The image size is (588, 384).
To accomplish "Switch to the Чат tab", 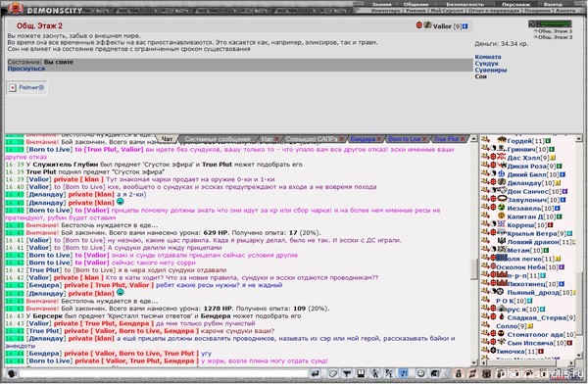I will point(167,139).
